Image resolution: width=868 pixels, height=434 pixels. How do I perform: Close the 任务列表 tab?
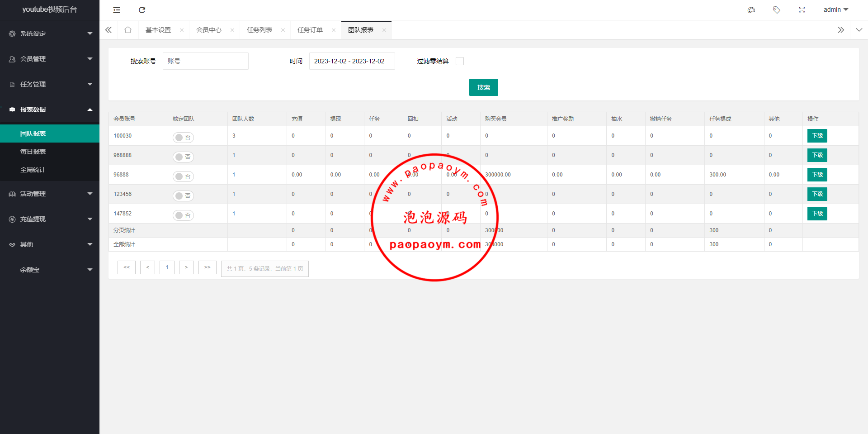283,30
